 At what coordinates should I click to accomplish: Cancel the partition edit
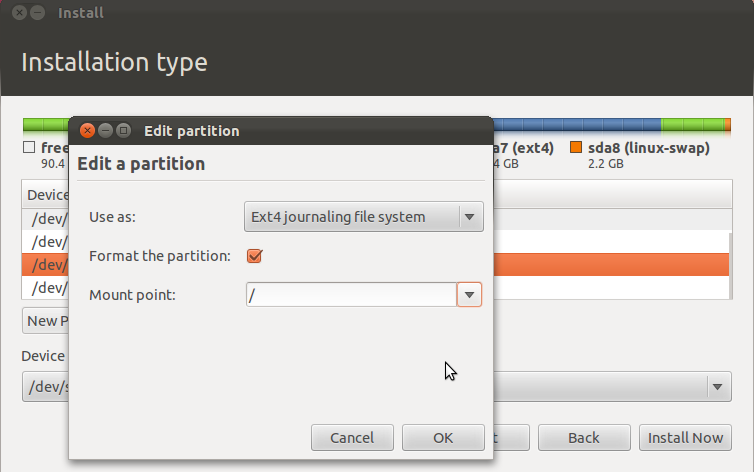352,437
